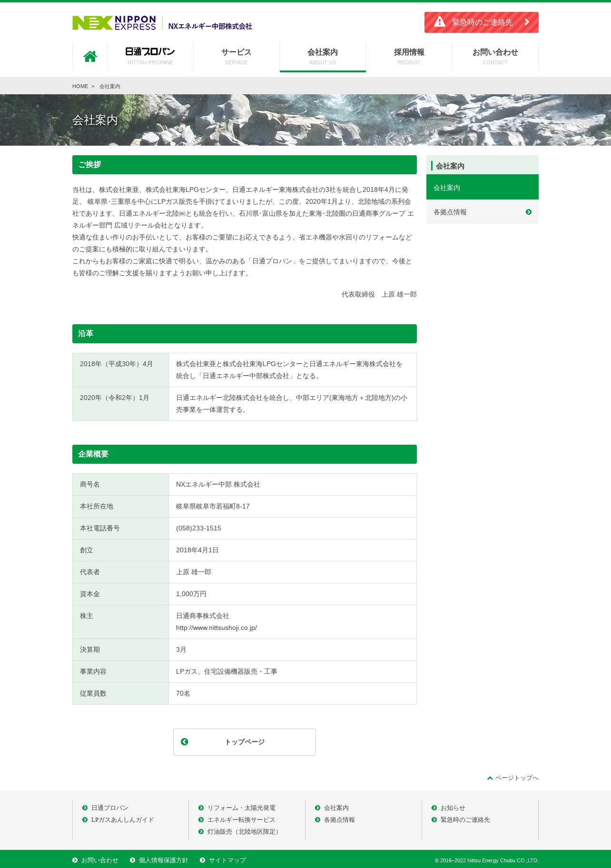
Task: Click the arrow bullet beside エネルギー転換サービス
Action: pos(201,820)
